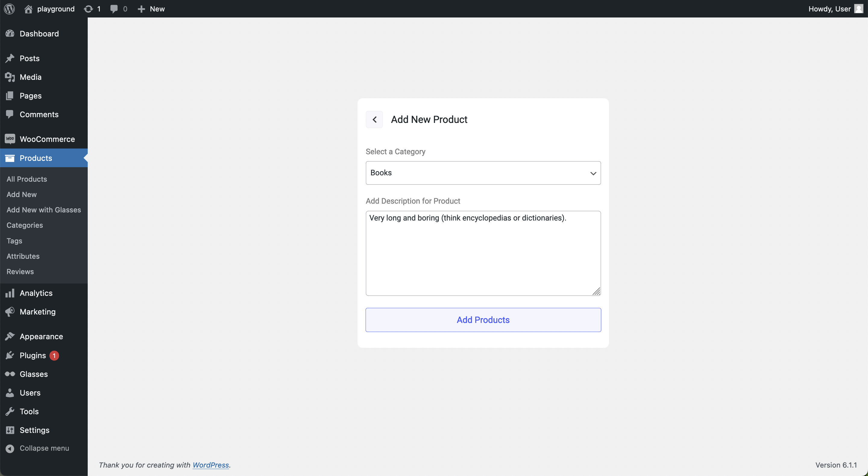Select the Products menu label
The height and width of the screenshot is (476, 868).
pyautogui.click(x=36, y=158)
